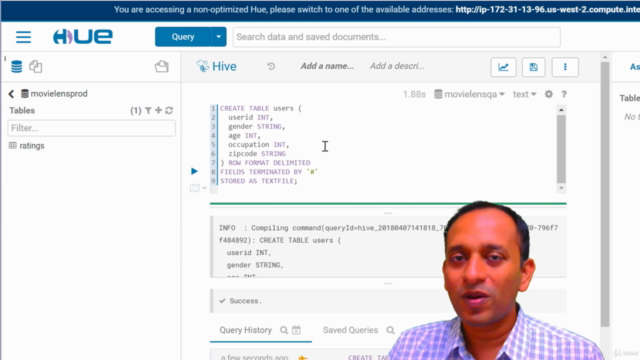Click the tables filter funnel icon
This screenshot has width=640, height=360.
pos(148,111)
